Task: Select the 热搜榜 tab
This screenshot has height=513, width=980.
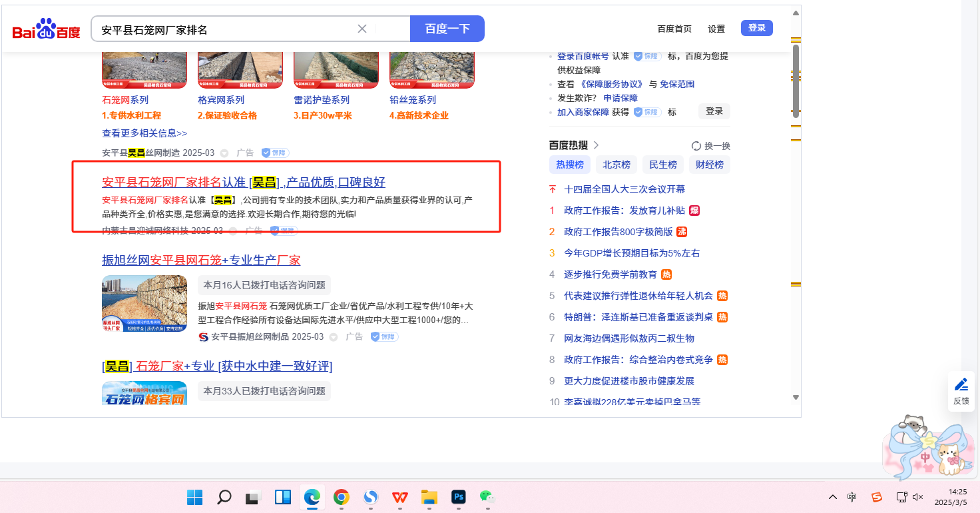Action: [570, 165]
